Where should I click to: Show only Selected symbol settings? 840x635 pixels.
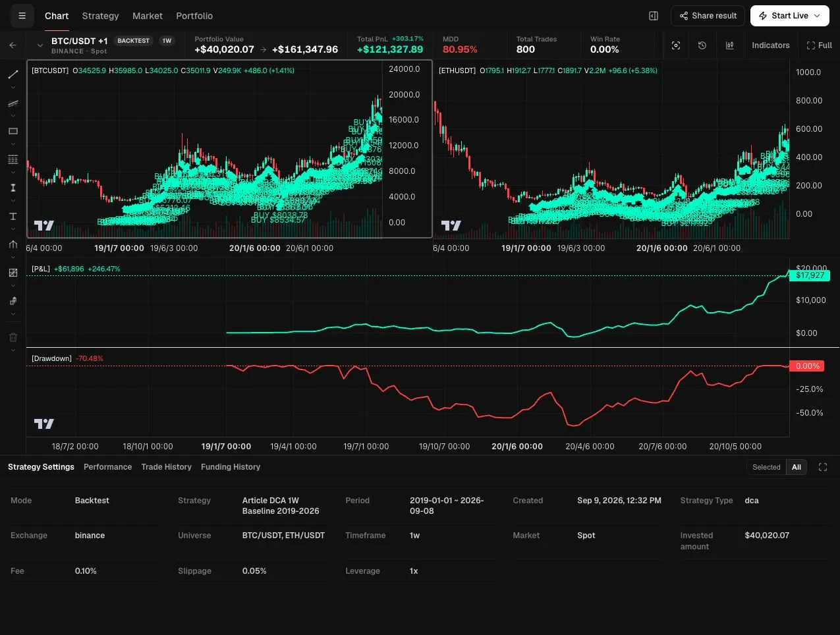point(766,467)
